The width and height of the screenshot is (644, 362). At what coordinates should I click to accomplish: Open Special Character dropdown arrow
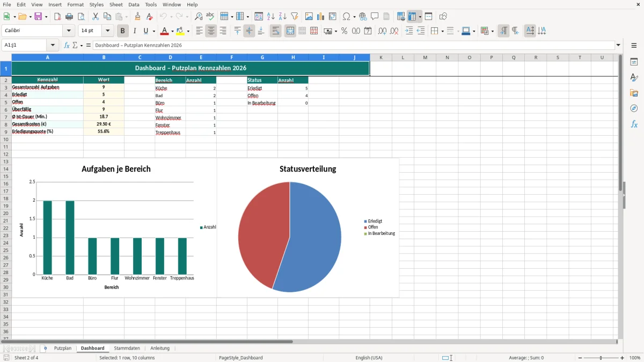(x=353, y=17)
